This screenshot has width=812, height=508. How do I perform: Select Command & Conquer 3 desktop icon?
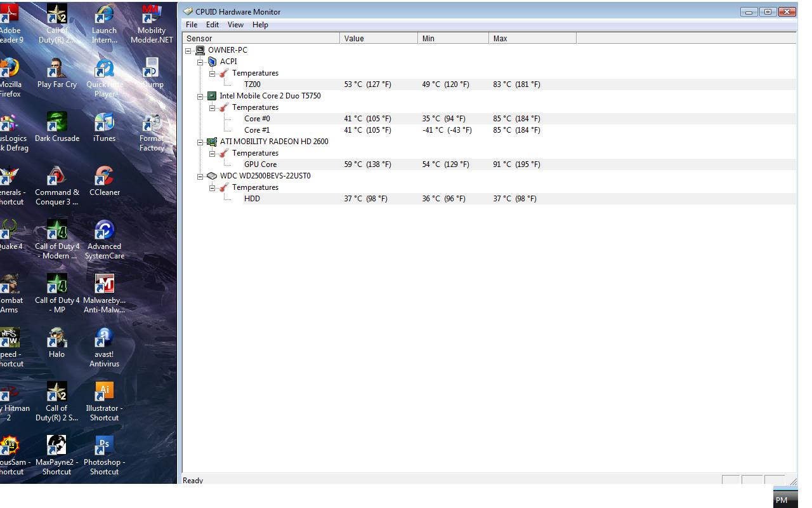click(x=57, y=186)
